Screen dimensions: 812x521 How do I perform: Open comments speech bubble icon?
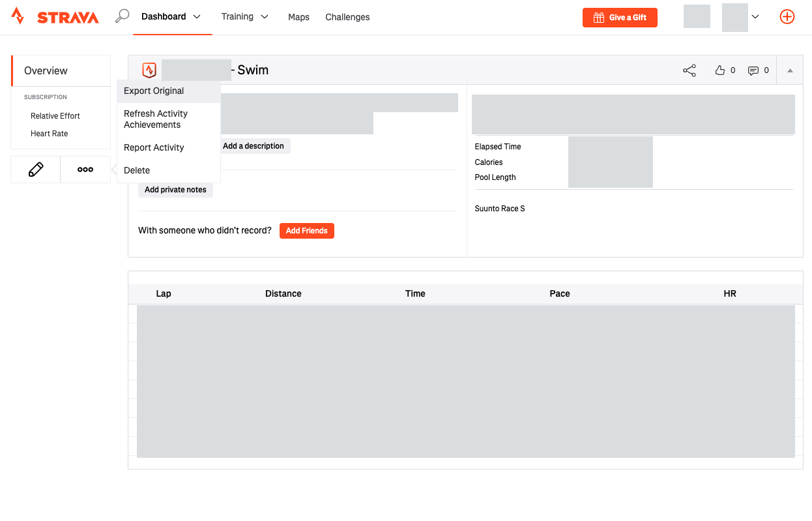coord(753,70)
